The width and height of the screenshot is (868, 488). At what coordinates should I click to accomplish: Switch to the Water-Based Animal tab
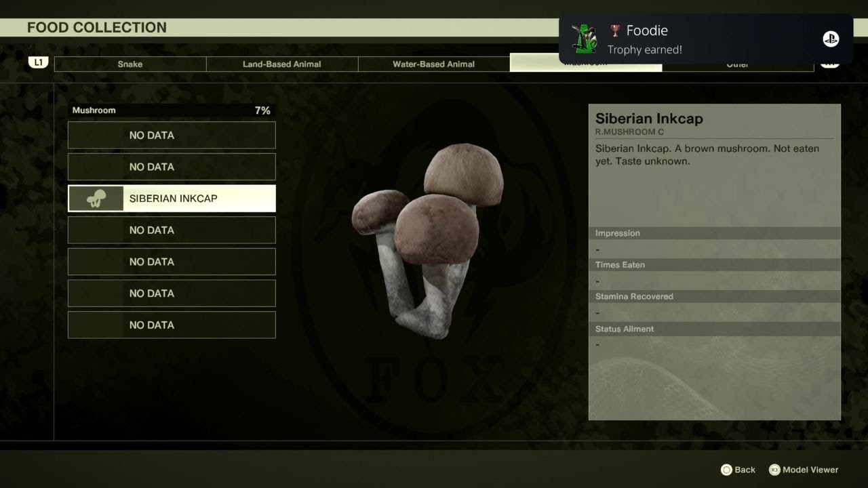[434, 64]
